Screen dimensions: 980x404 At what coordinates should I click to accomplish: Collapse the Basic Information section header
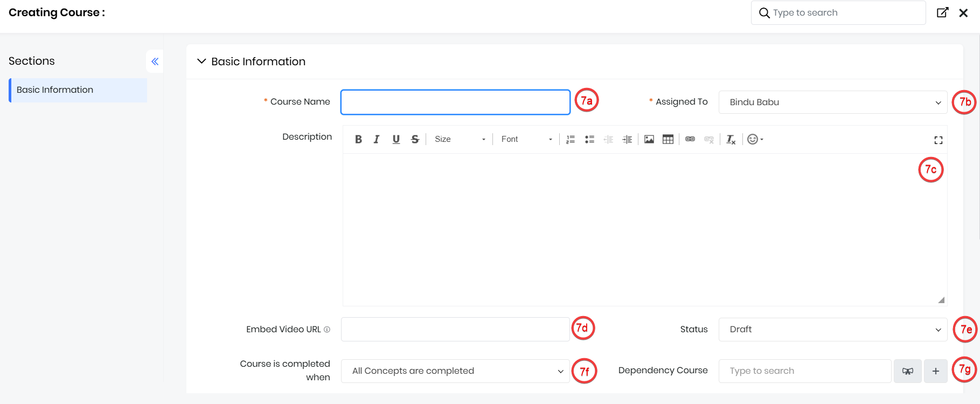201,61
